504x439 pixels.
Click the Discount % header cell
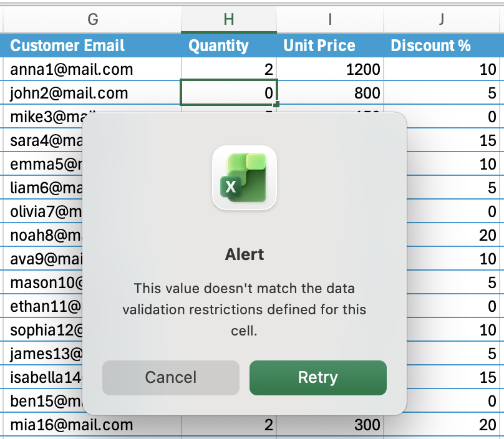(x=442, y=46)
